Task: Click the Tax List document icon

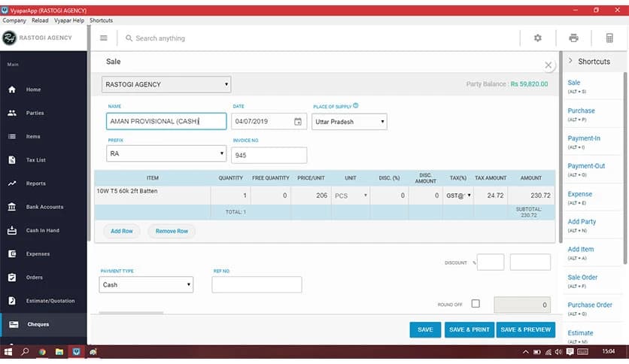Action: coord(12,160)
